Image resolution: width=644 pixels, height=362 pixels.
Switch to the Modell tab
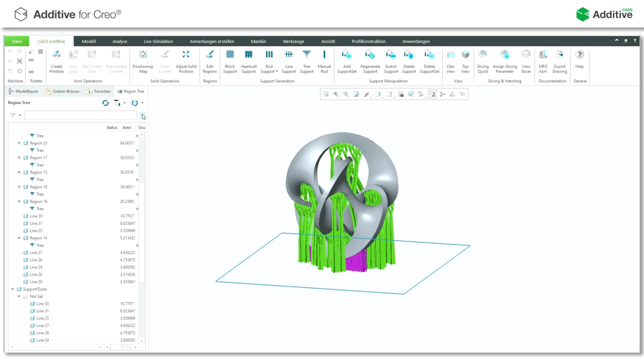[x=89, y=41]
